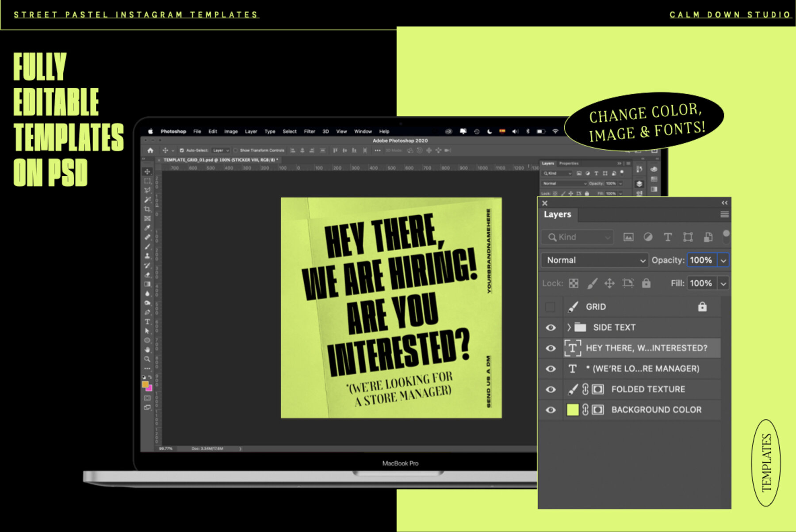Select the HEY THERE text layer
Viewport: 796px width, 532px height.
tap(646, 348)
